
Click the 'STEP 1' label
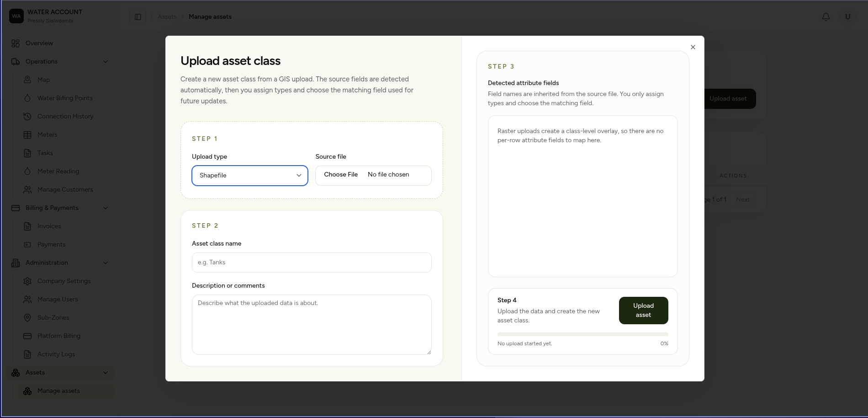[205, 139]
